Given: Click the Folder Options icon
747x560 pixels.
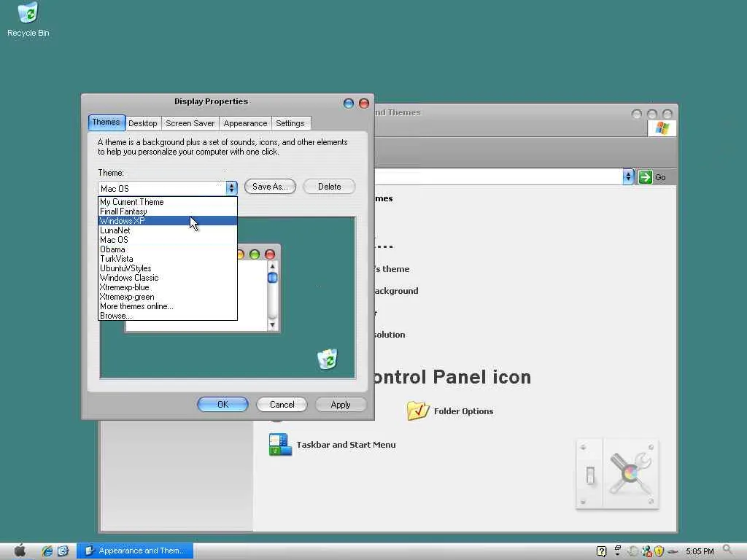Looking at the screenshot, I should (418, 411).
